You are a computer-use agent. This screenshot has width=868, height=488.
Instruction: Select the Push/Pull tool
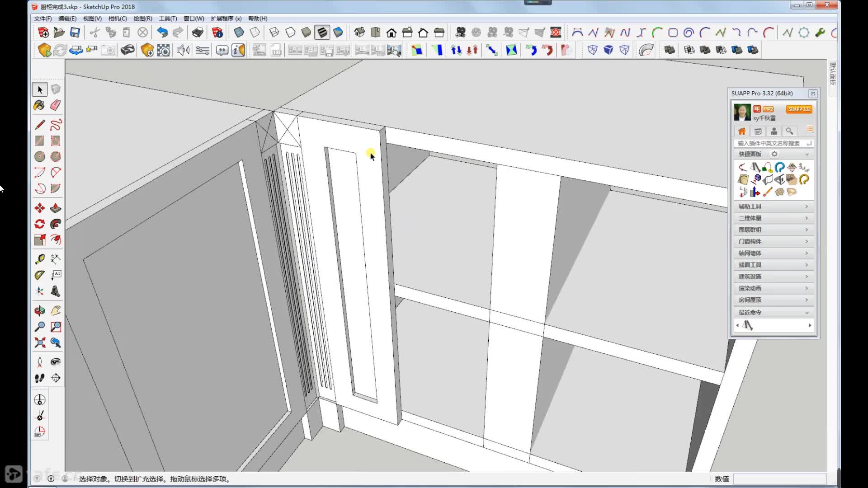coord(56,208)
